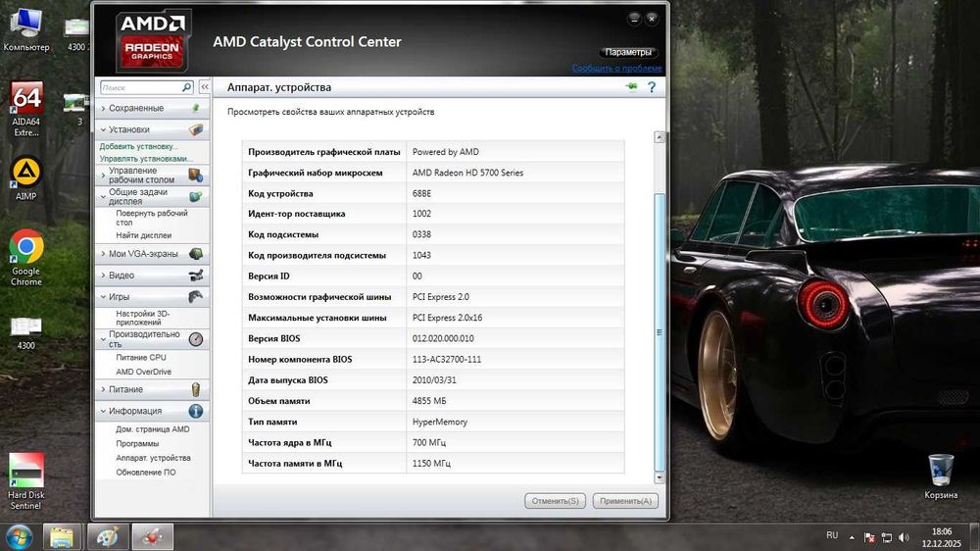The image size is (980, 551).
Task: Open the Дом. страница AMD link
Action: point(153,429)
